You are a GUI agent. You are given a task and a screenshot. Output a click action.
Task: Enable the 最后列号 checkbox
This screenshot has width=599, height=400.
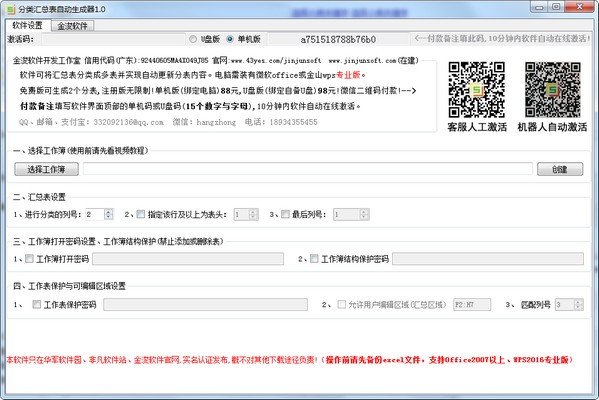pyautogui.click(x=285, y=214)
